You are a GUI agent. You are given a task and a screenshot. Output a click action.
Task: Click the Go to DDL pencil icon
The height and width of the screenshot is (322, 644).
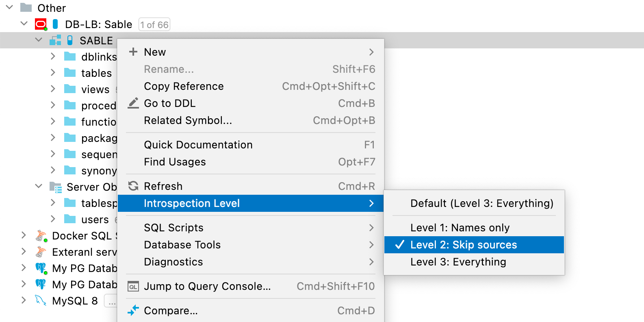(x=133, y=103)
